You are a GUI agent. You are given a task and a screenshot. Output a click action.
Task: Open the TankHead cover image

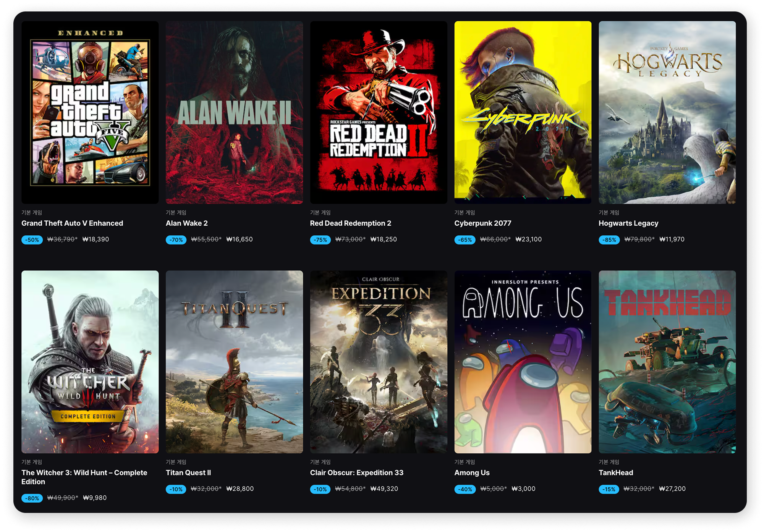tap(667, 362)
